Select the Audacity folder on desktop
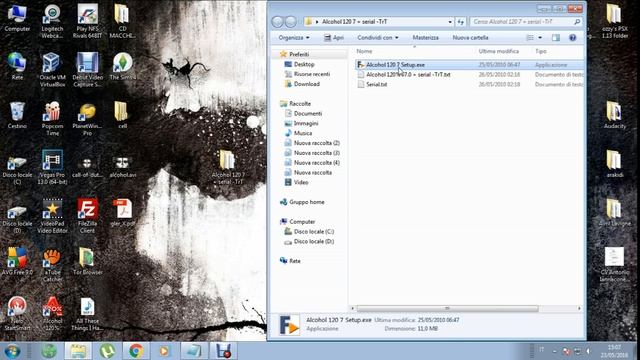This screenshot has height=360, width=640. point(614,115)
